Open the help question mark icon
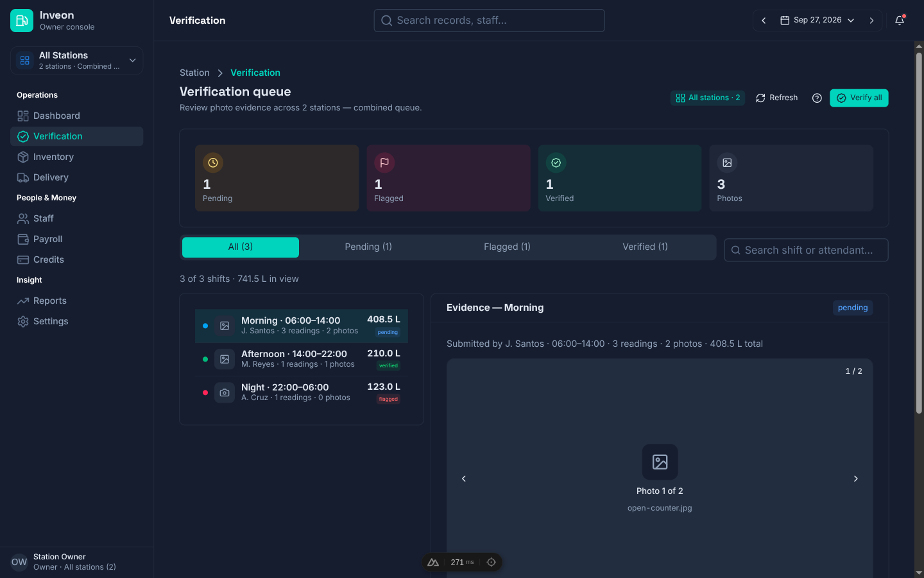This screenshot has height=578, width=924. point(817,98)
